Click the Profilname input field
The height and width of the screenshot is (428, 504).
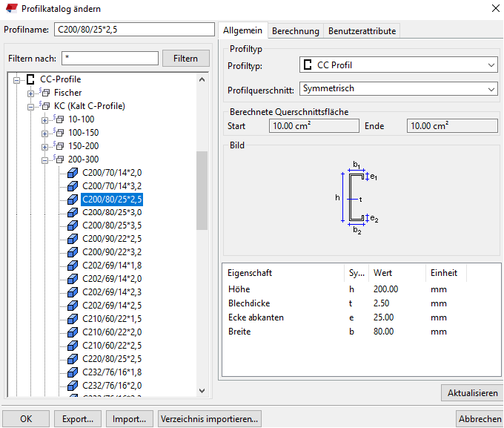tap(134, 29)
